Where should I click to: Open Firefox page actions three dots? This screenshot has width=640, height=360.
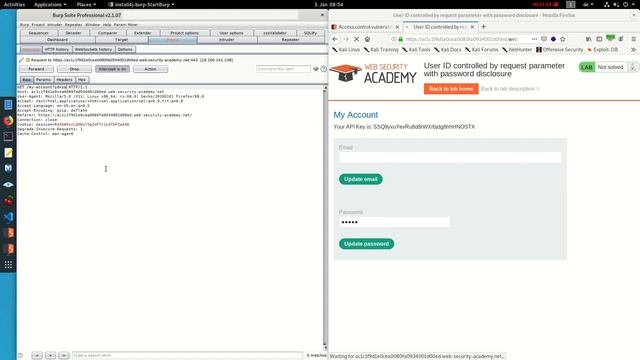coord(534,39)
